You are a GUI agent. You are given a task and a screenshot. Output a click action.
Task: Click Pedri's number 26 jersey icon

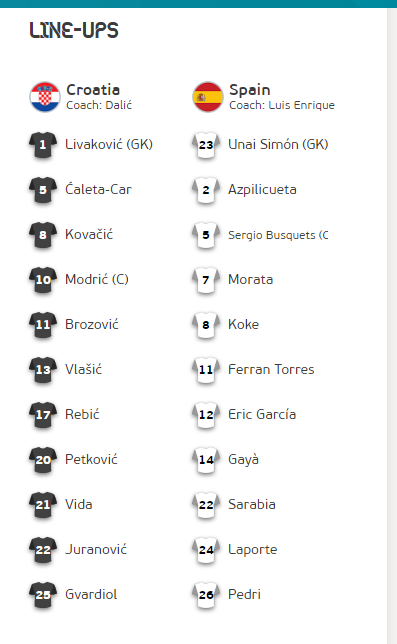[x=206, y=595]
